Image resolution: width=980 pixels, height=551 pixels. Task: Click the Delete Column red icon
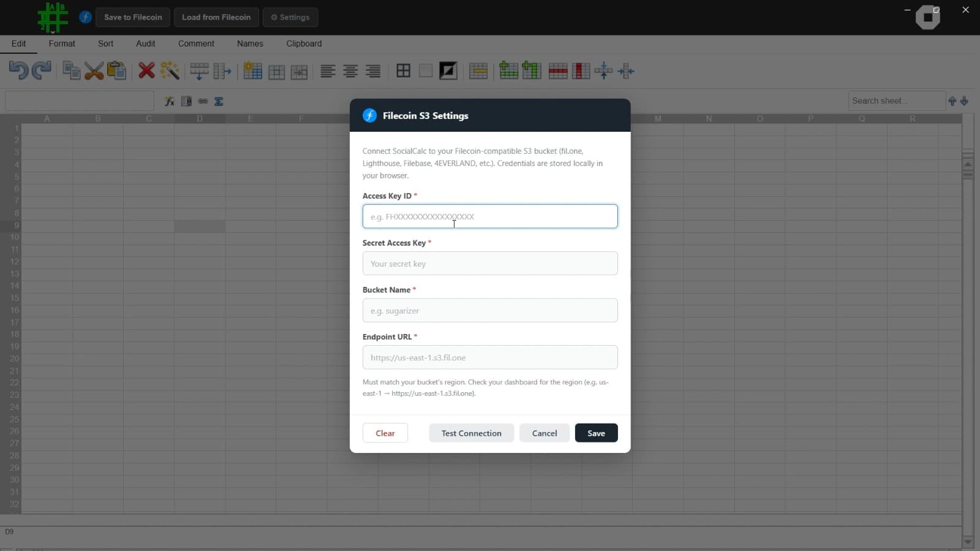pyautogui.click(x=581, y=70)
